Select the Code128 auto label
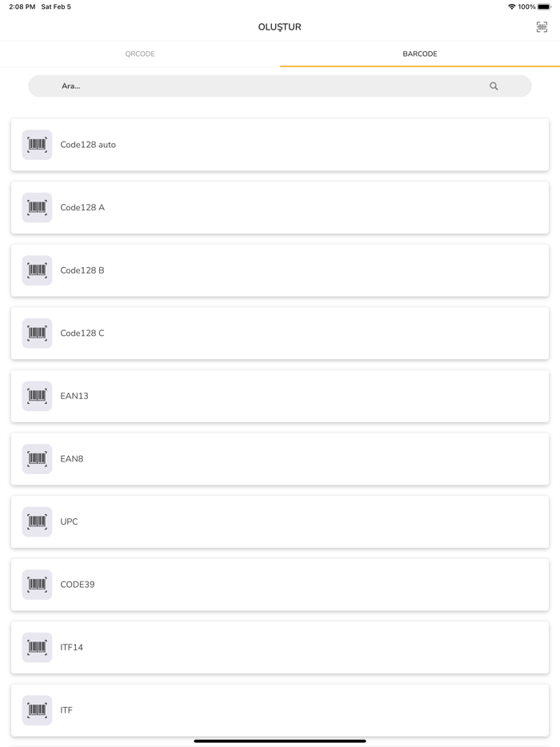The image size is (560, 747). click(88, 145)
